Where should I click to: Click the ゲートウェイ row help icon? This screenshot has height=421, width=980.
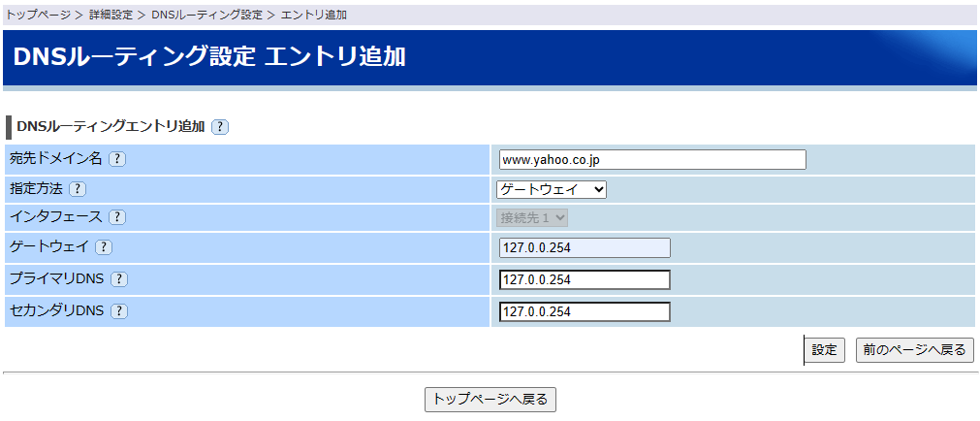(104, 247)
